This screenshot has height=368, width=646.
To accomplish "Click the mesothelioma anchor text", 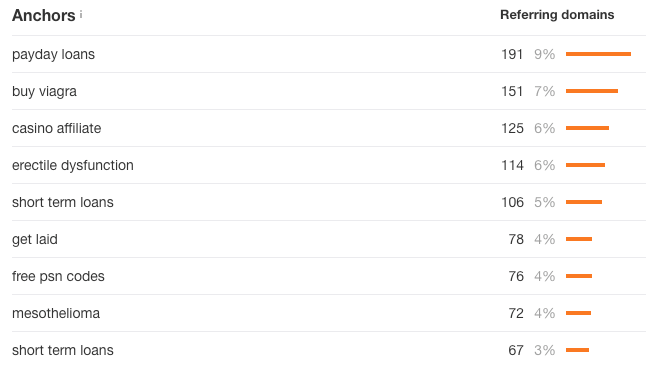I will click(x=56, y=313).
